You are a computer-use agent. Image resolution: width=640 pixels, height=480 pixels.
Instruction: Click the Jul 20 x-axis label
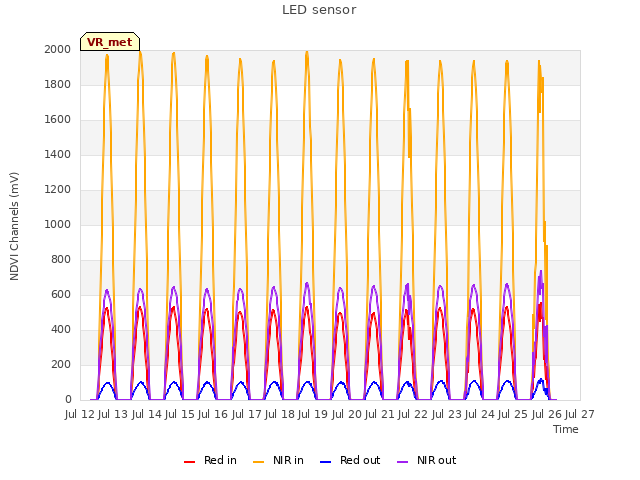tap(346, 414)
